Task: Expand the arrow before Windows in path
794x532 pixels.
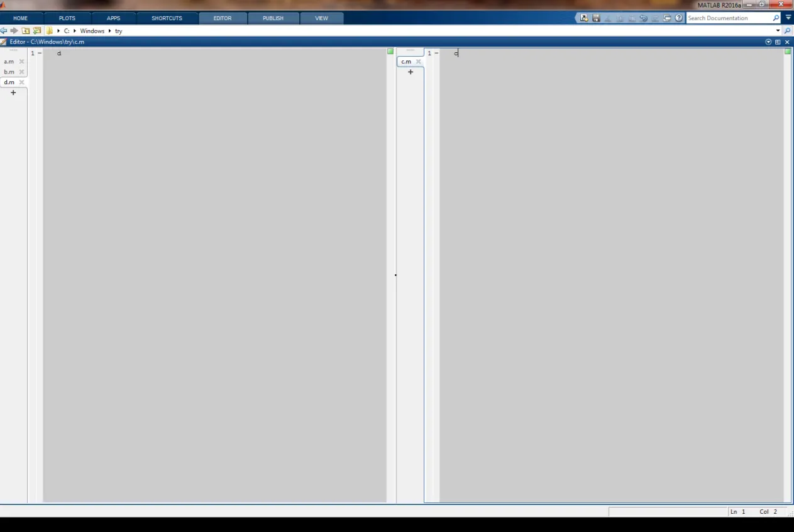Action: click(x=75, y=30)
